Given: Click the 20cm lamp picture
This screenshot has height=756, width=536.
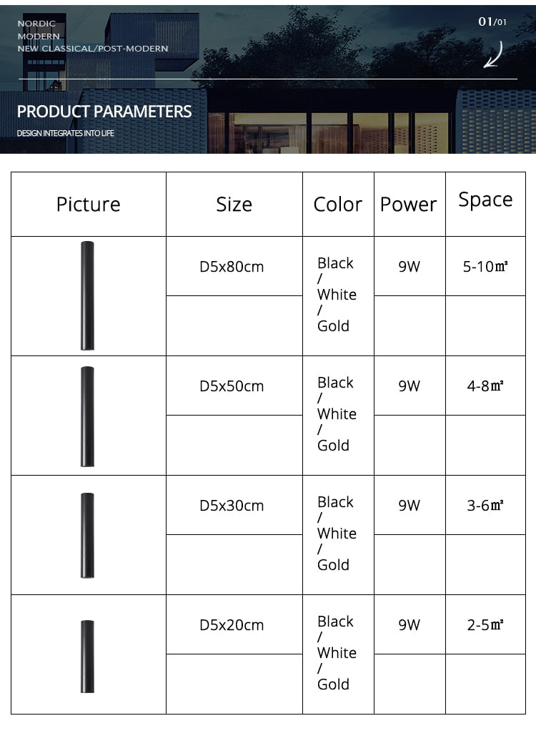Looking at the screenshot, I should (87, 655).
